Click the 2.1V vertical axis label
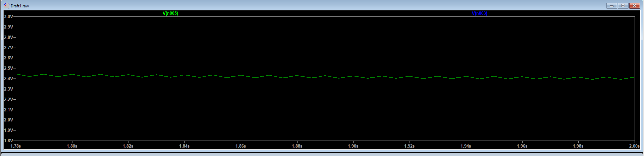Screen dimensions: 644x156 pos(8,110)
